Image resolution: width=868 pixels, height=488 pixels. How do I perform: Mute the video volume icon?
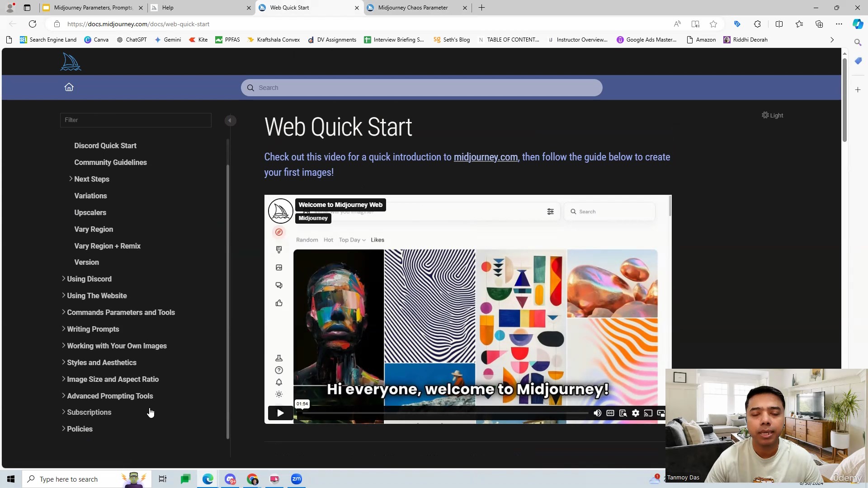[x=597, y=413]
